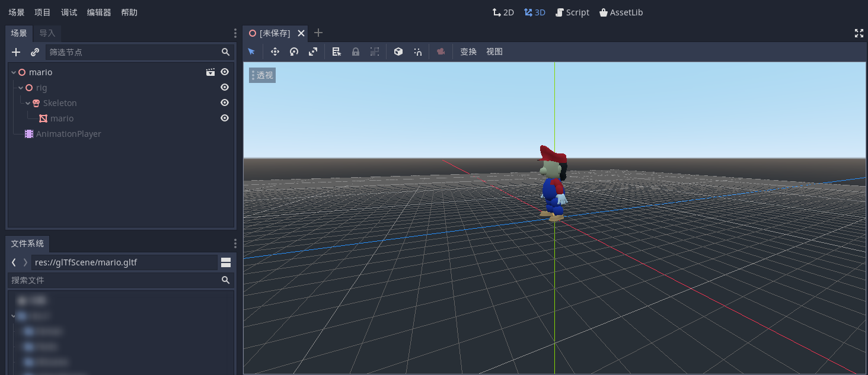The height and width of the screenshot is (375, 868).
Task: Open the 视图 view menu
Action: click(494, 52)
